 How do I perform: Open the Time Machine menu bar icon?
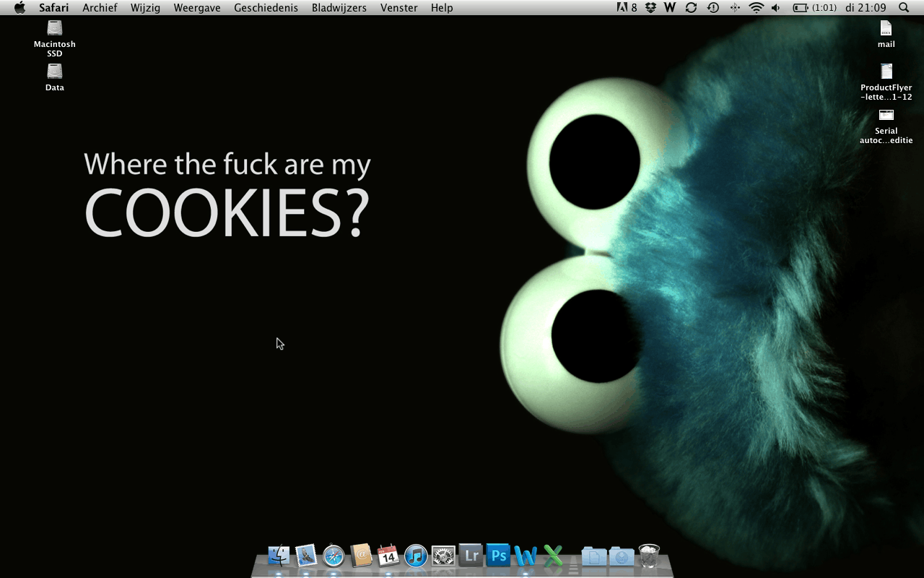tap(713, 8)
